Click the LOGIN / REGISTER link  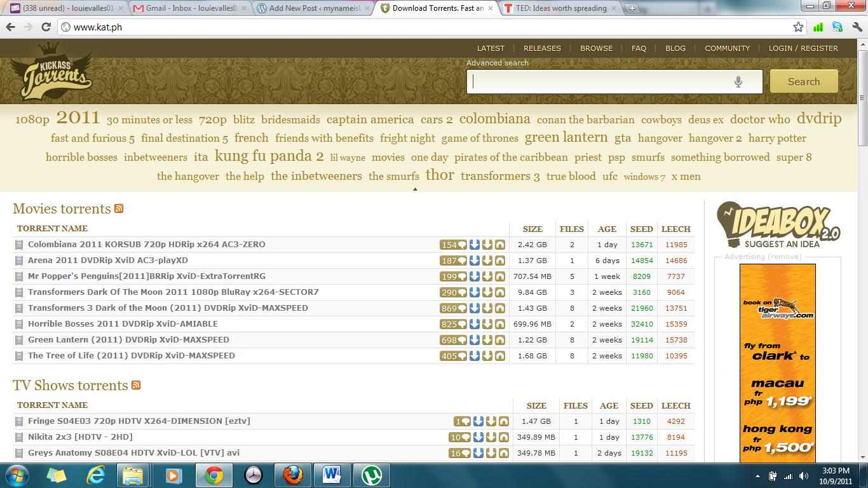click(803, 48)
